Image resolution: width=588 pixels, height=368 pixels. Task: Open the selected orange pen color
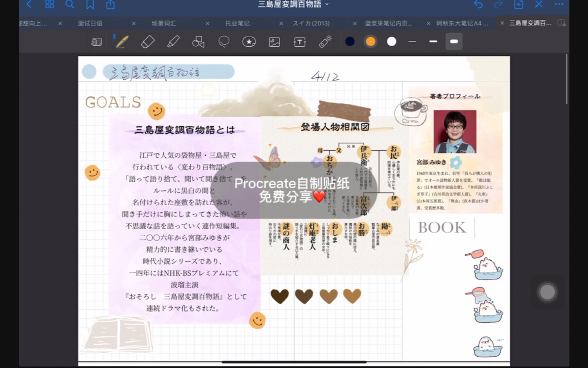(371, 41)
